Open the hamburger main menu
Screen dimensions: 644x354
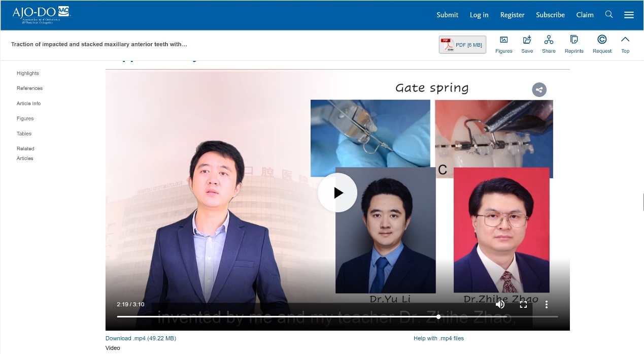click(x=629, y=15)
